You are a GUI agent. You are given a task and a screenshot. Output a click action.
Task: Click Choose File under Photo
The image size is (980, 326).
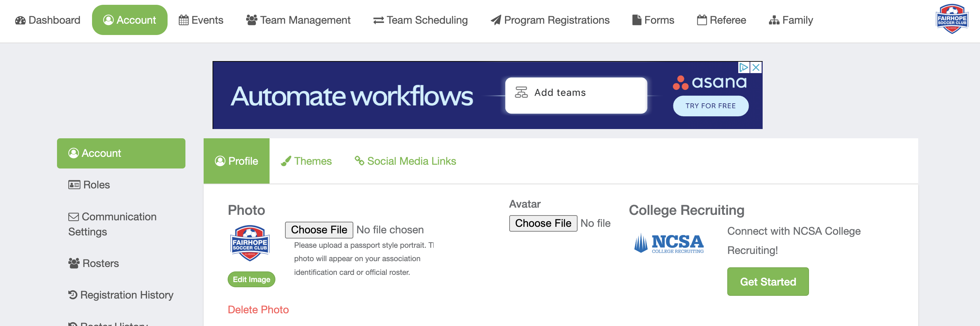pos(319,229)
